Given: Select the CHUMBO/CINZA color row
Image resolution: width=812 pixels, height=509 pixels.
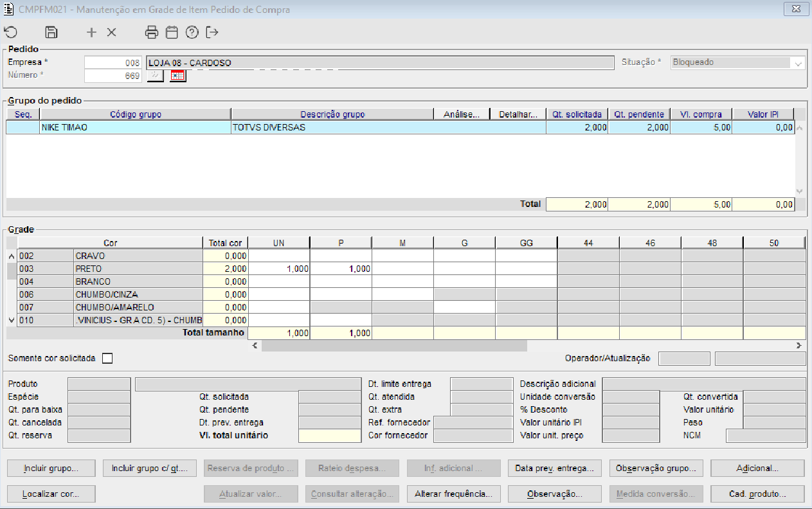Looking at the screenshot, I should tap(110, 294).
